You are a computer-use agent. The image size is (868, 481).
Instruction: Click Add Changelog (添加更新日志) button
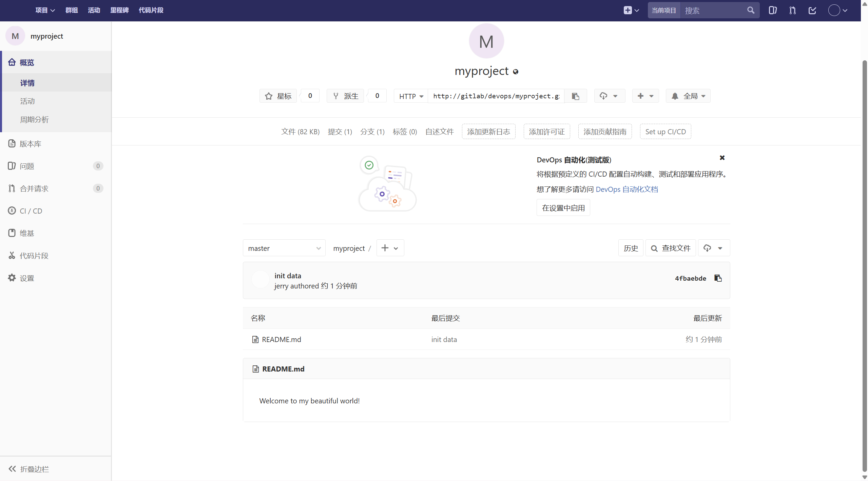pyautogui.click(x=488, y=132)
